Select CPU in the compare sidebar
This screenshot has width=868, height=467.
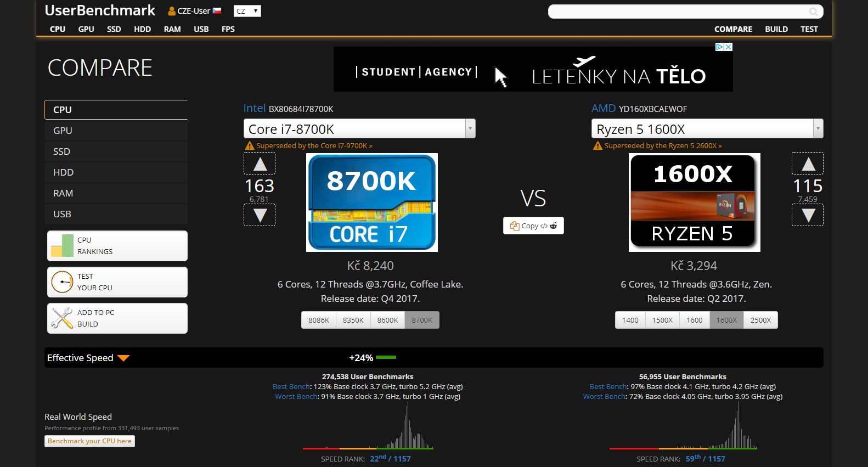tap(116, 110)
